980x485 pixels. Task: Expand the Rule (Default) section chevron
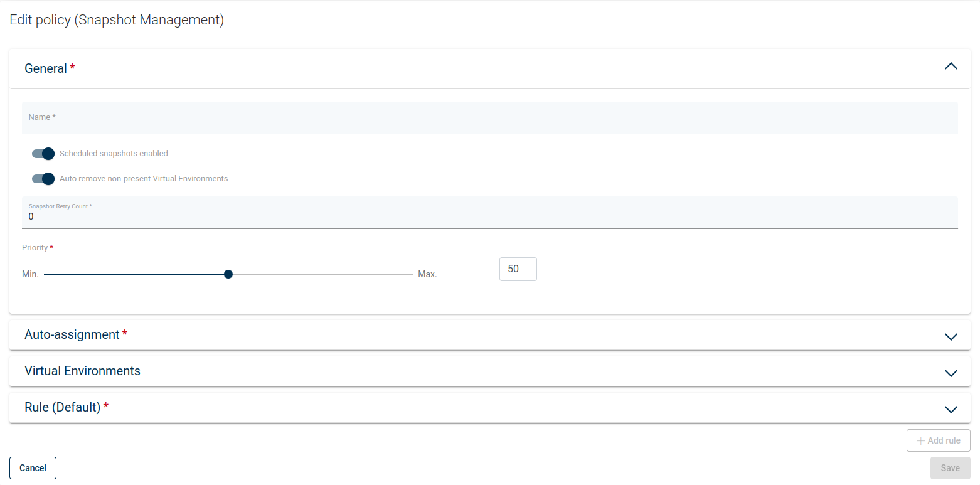[951, 409]
